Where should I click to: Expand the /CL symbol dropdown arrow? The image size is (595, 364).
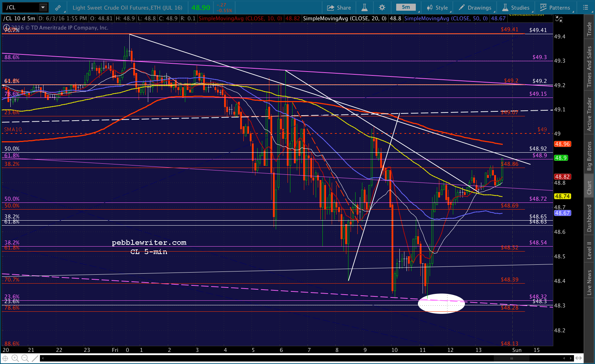point(43,7)
